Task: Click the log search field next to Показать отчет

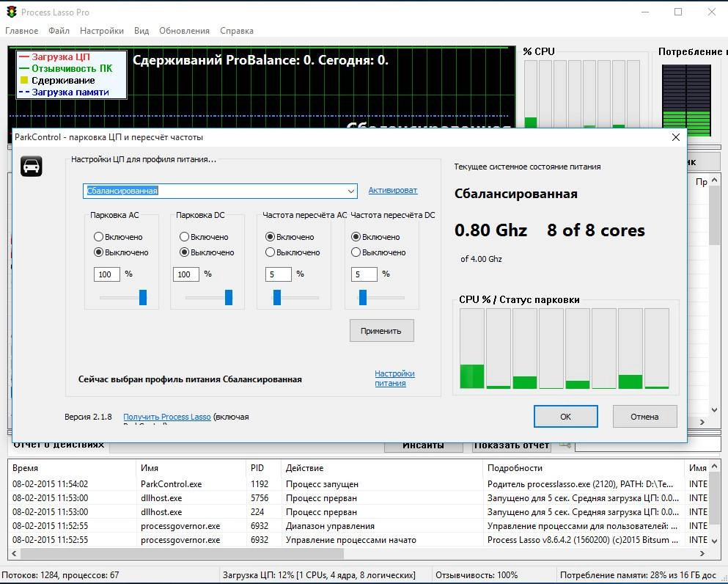Action: 647,445
